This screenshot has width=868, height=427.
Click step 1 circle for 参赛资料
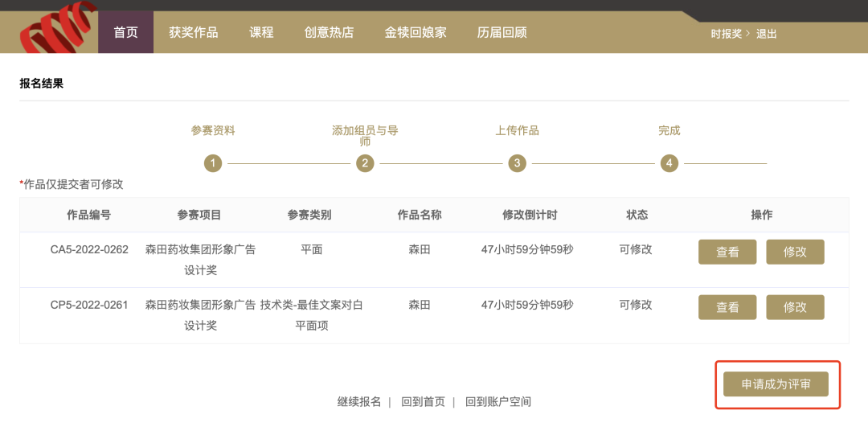point(212,163)
